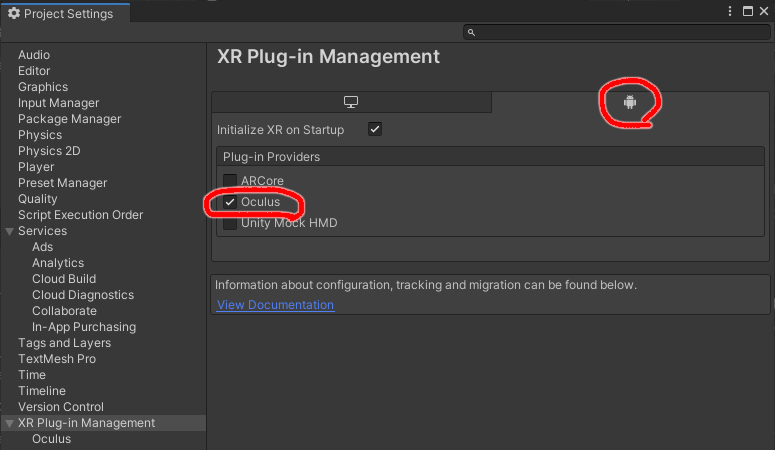Open Cloud Build under Services
Screen dimensions: 775x450
tap(64, 279)
